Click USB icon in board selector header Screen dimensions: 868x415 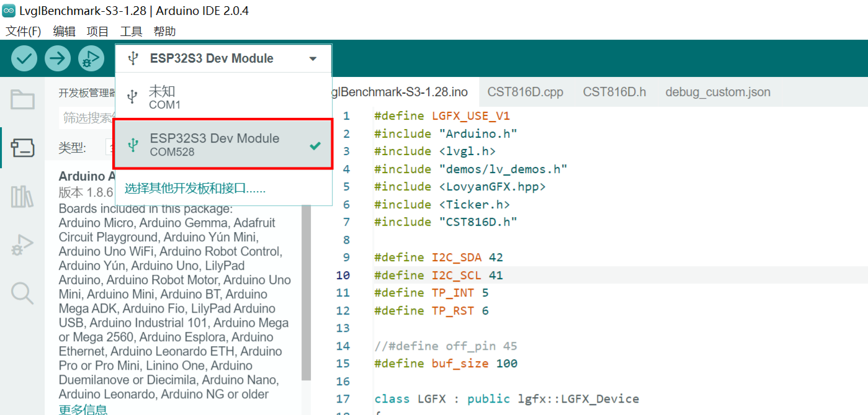click(132, 58)
